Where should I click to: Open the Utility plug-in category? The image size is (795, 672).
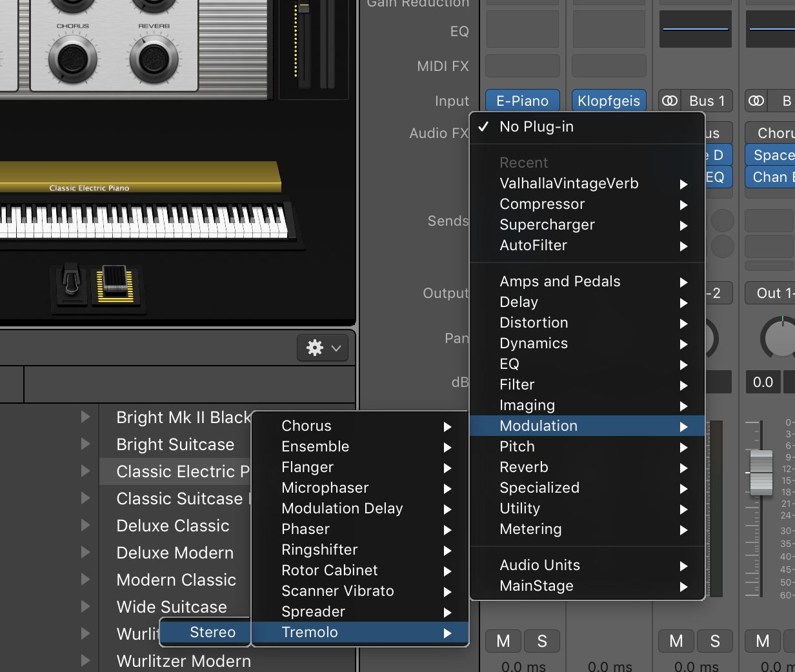(x=587, y=509)
